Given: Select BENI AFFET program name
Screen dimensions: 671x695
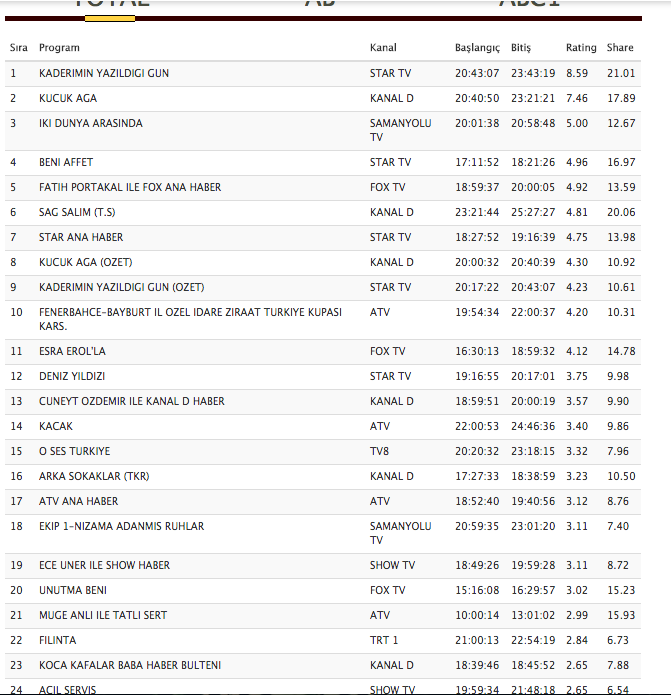Looking at the screenshot, I should [x=66, y=162].
